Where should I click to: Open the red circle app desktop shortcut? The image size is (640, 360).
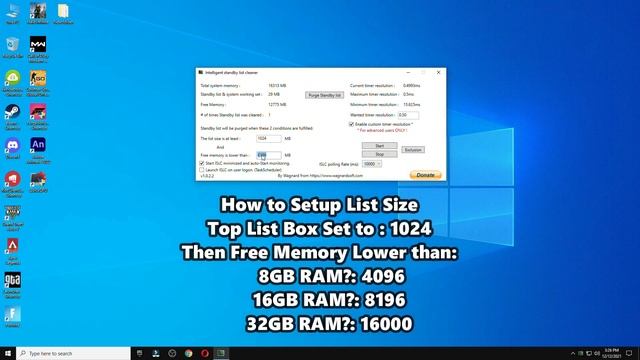(x=12, y=184)
